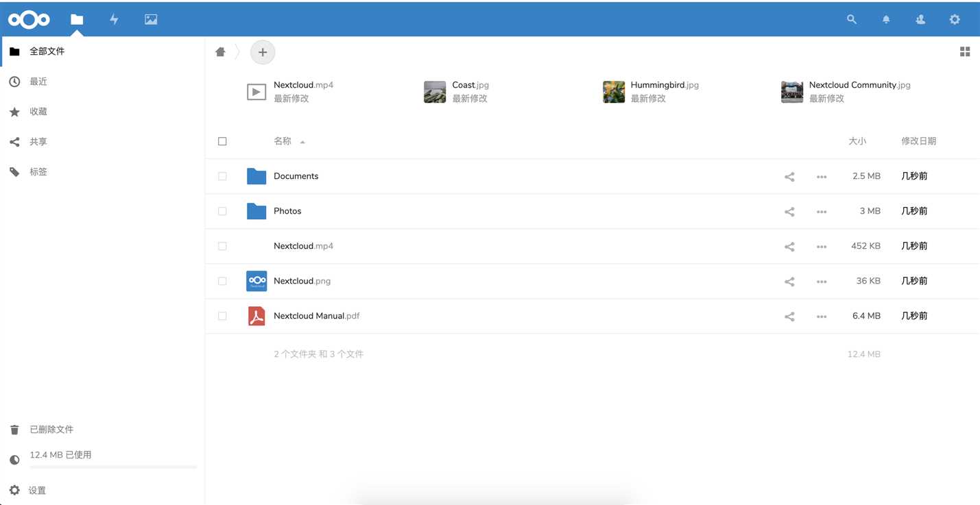The image size is (980, 505).
Task: Open the search magnifier icon
Action: (x=852, y=20)
